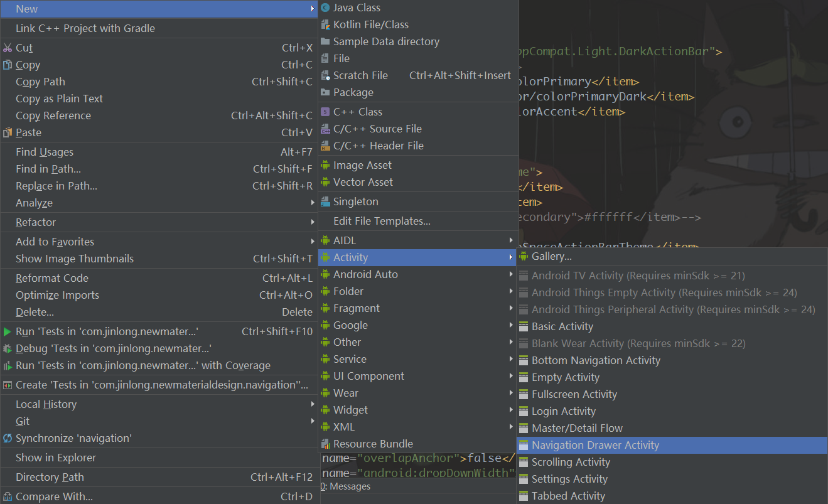The image size is (828, 504).
Task: Choose Empty Activity from the list
Action: (x=672, y=377)
